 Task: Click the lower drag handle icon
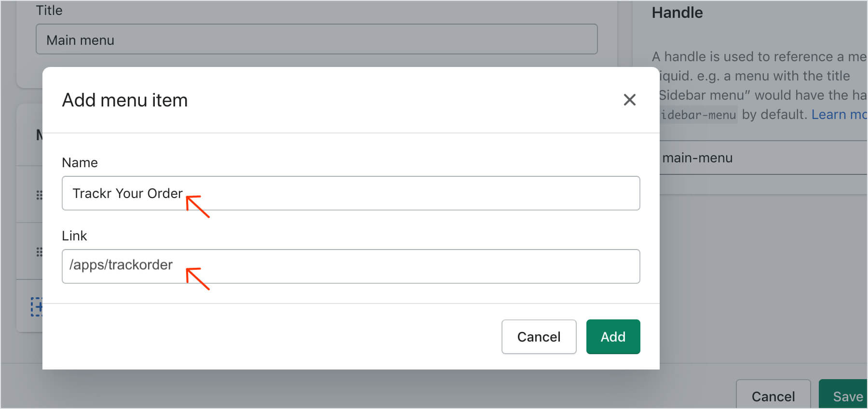point(39,252)
